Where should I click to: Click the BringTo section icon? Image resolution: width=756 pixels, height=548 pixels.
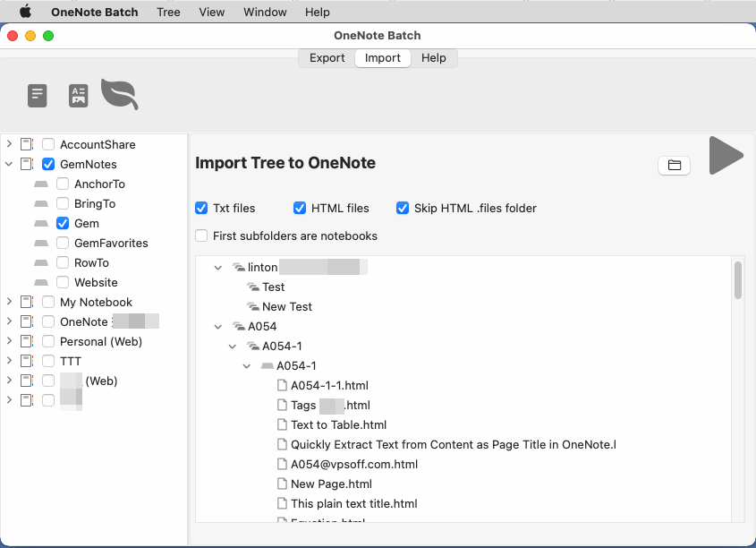[x=41, y=204]
